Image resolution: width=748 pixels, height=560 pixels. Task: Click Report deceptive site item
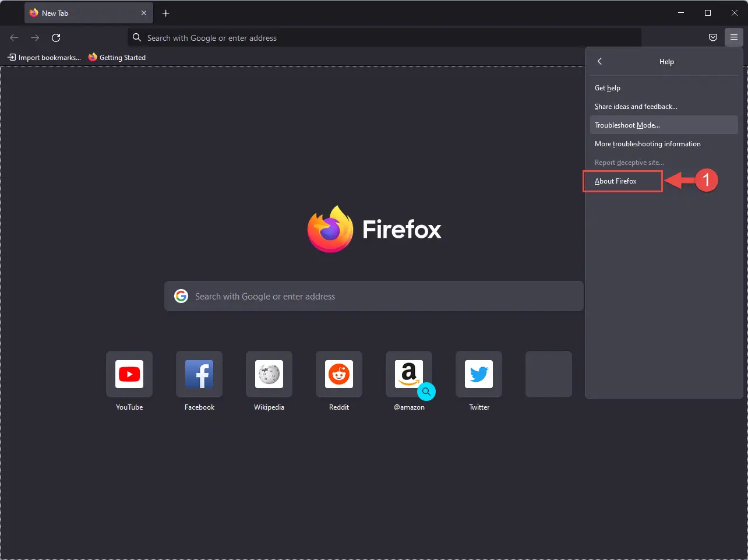click(664, 163)
